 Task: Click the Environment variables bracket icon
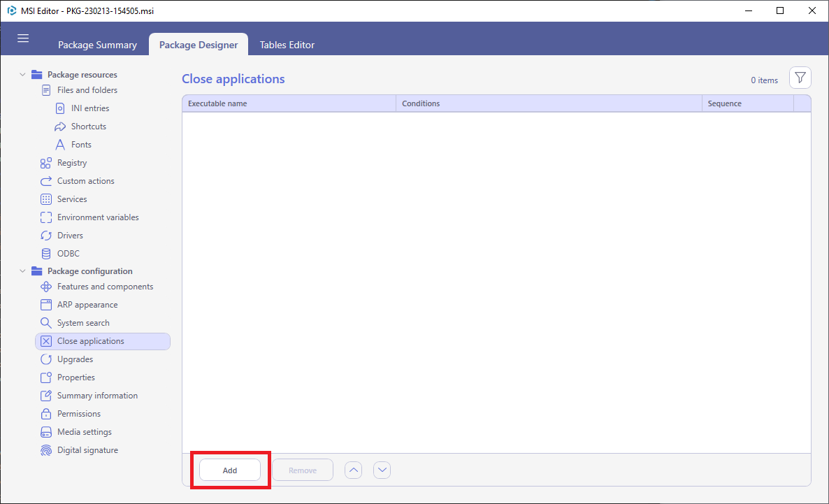pos(46,217)
